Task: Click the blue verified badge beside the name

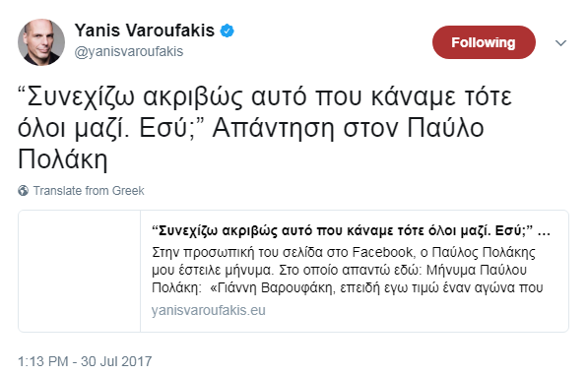Action: [x=227, y=31]
